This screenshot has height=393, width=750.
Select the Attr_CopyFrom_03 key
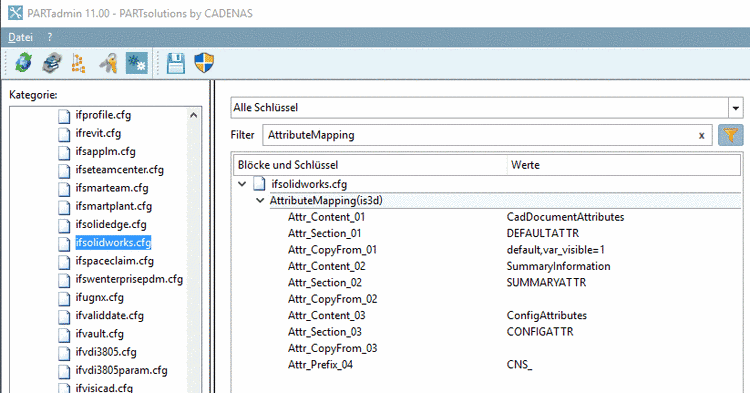pos(332,348)
